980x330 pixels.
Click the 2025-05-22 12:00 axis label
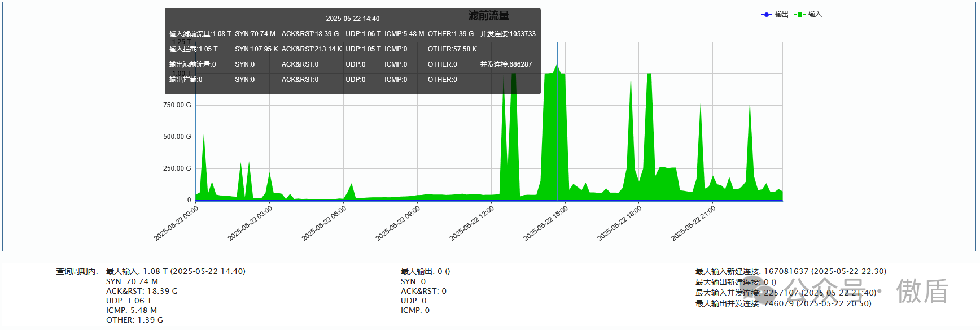click(x=472, y=224)
